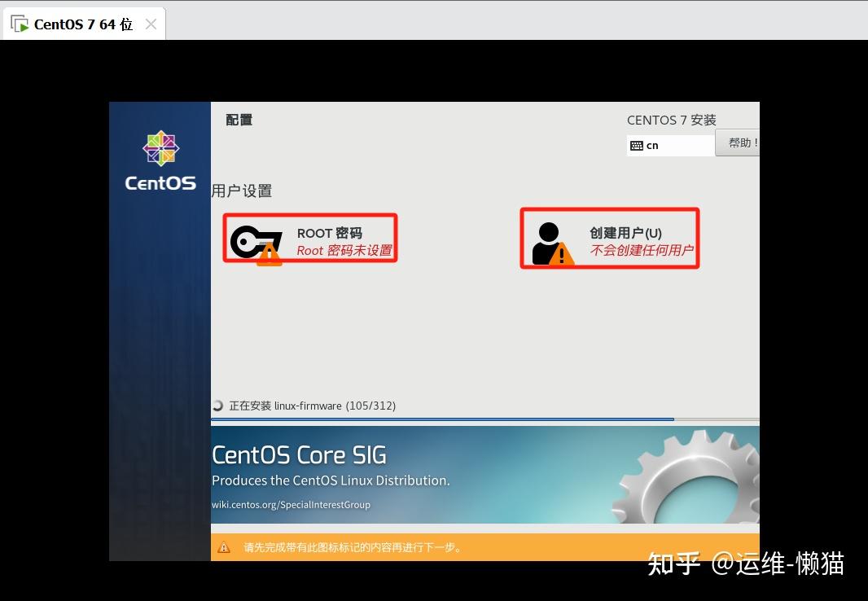Click the 创建用户 user icon
This screenshot has height=601, width=868.
tap(547, 238)
